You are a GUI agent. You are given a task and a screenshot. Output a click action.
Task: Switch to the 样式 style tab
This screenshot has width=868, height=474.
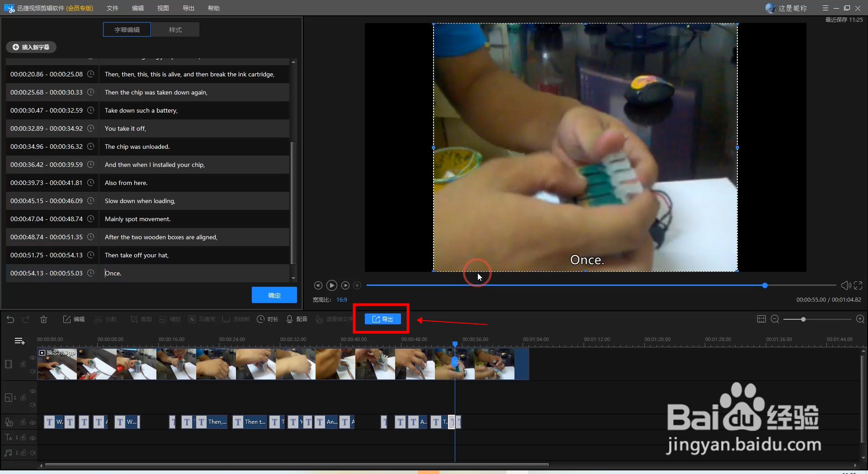[175, 30]
